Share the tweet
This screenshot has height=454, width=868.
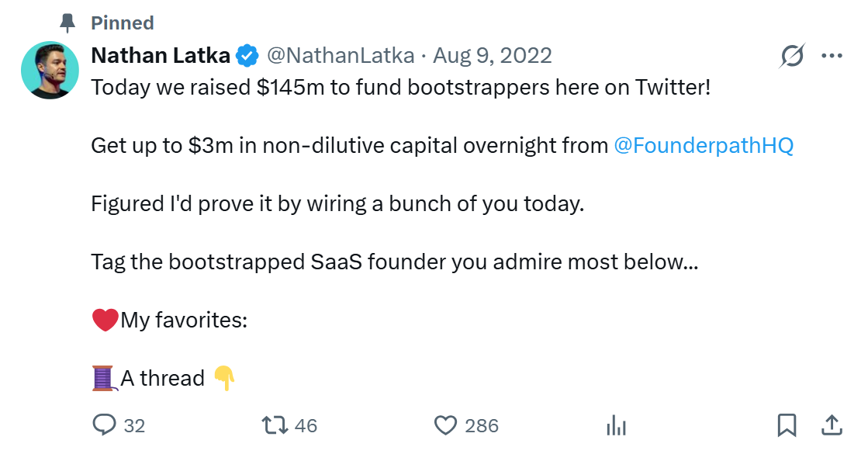(831, 425)
